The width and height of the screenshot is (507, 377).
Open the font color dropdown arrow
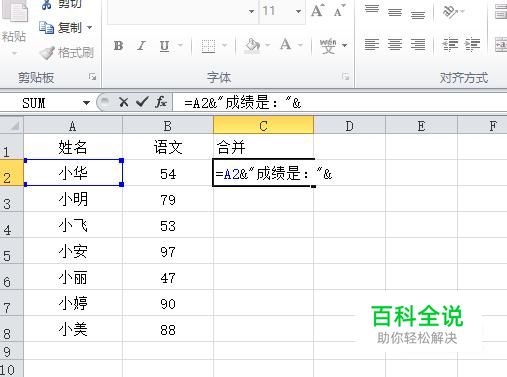[300, 45]
